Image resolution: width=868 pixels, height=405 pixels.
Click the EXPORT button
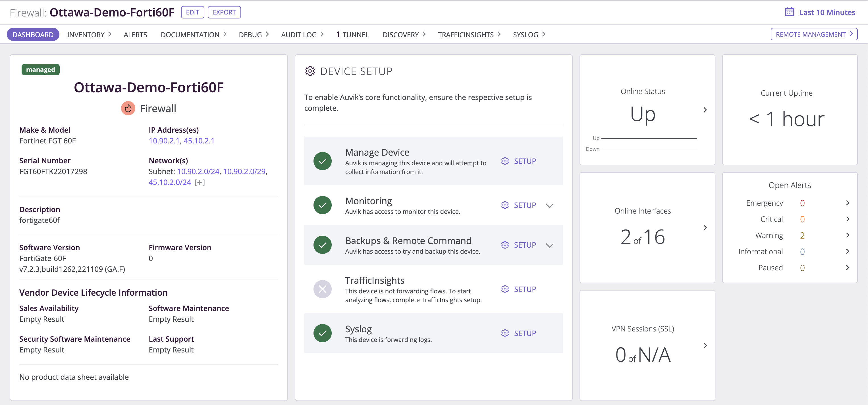point(224,12)
